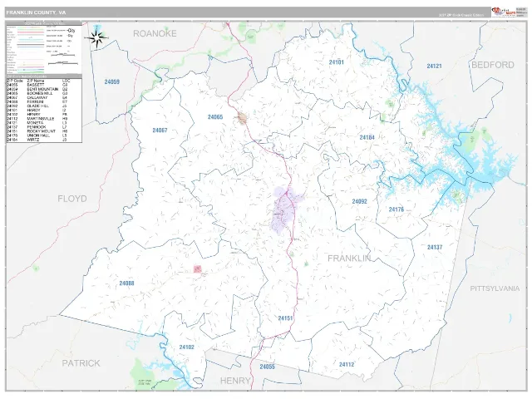Viewport: 532px width, 399px height.
Task: Click UNION HALL in the ZIP index
Action: point(38,135)
